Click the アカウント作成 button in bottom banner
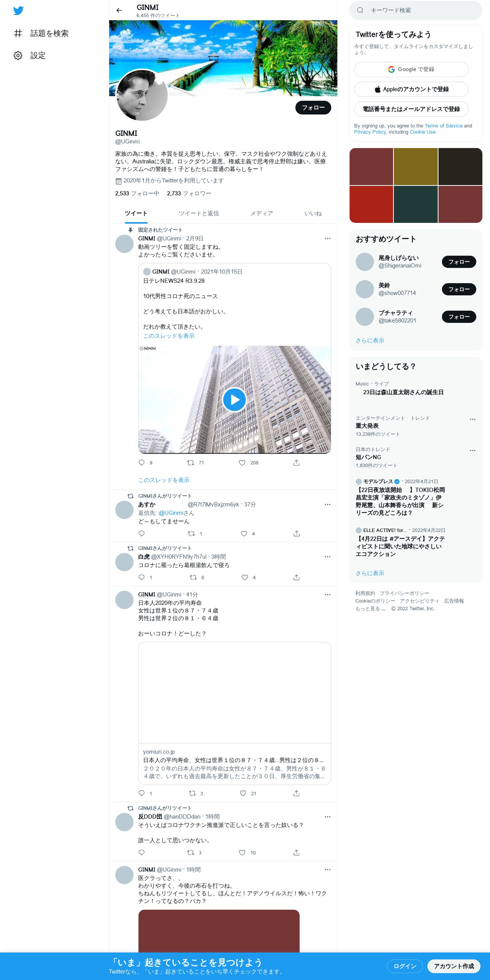Viewport: 490px width, 980px height. [x=454, y=966]
